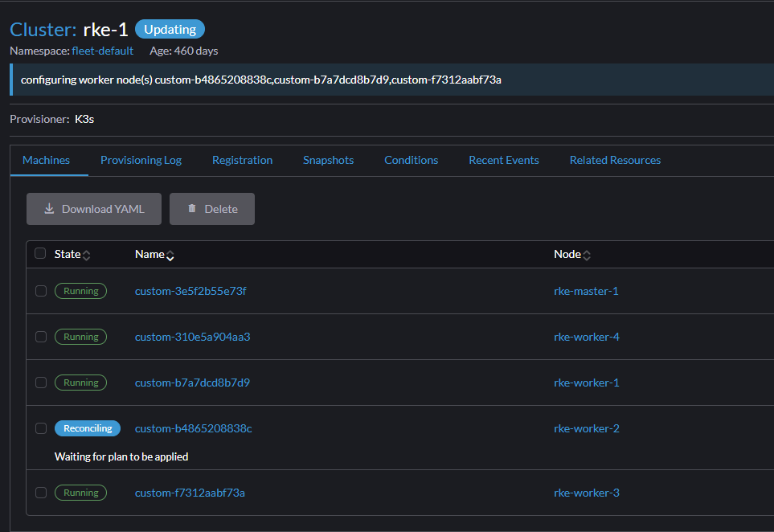Select checkbox for custom-b4865208838c row

[41, 428]
